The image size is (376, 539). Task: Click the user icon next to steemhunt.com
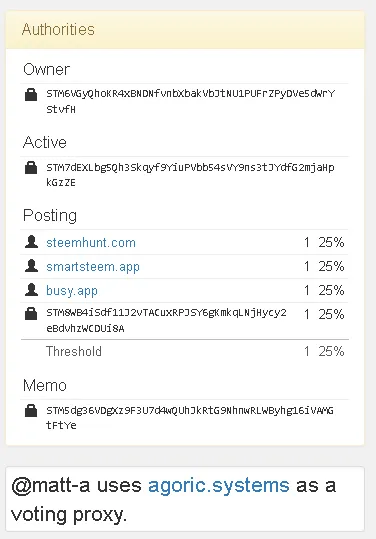click(31, 242)
